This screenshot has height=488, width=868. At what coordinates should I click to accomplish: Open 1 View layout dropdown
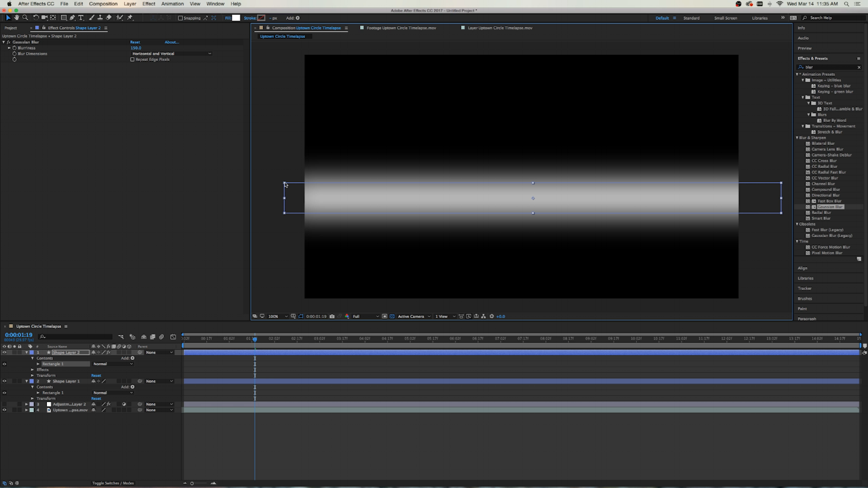(445, 316)
